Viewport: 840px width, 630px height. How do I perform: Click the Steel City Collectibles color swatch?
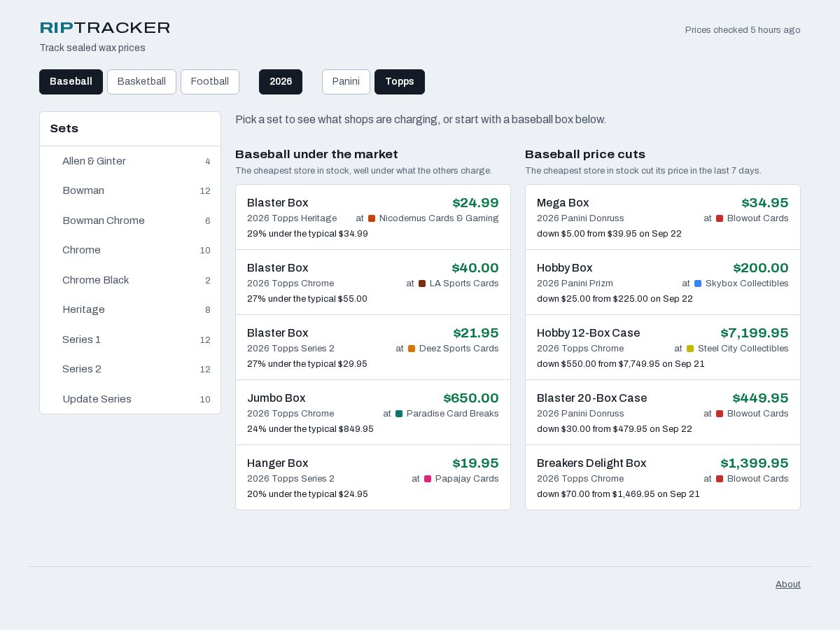click(x=690, y=349)
